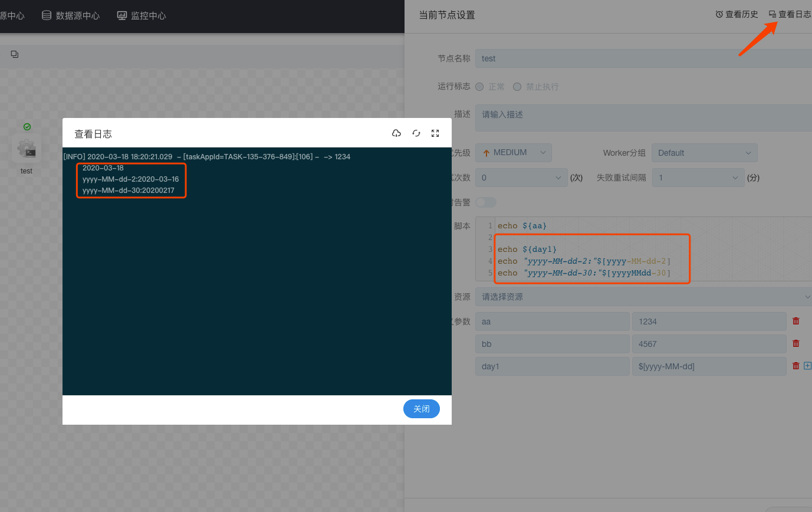Open the Worker分组 Default dropdown

coord(704,153)
